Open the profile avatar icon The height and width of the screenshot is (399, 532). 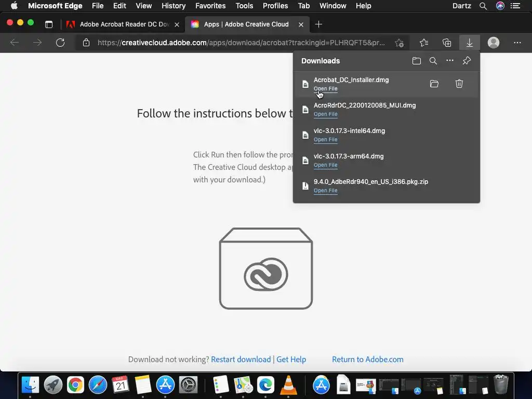[x=494, y=43]
